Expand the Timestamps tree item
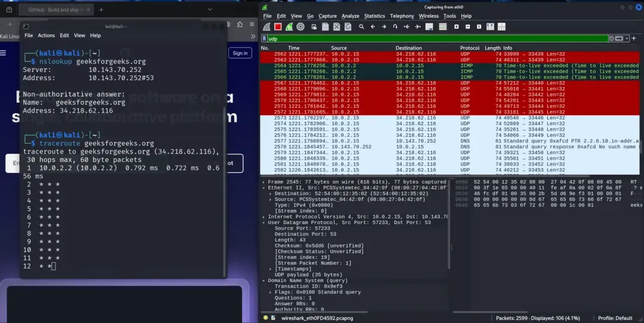644x323 pixels. pos(270,269)
